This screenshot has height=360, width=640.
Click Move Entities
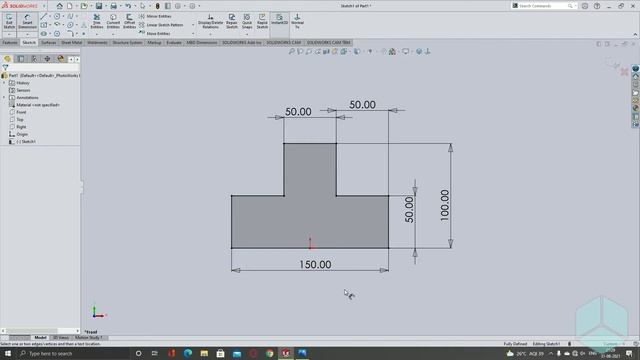pos(155,33)
